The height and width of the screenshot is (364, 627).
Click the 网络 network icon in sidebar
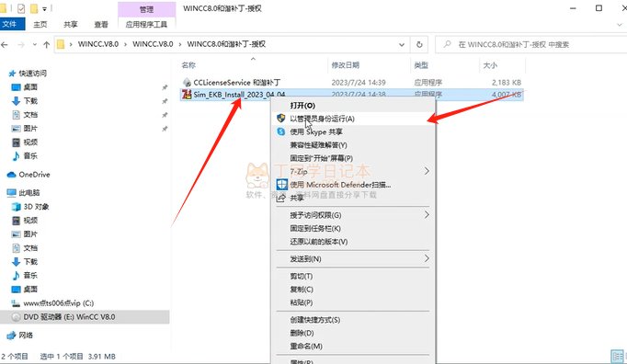coord(11,336)
